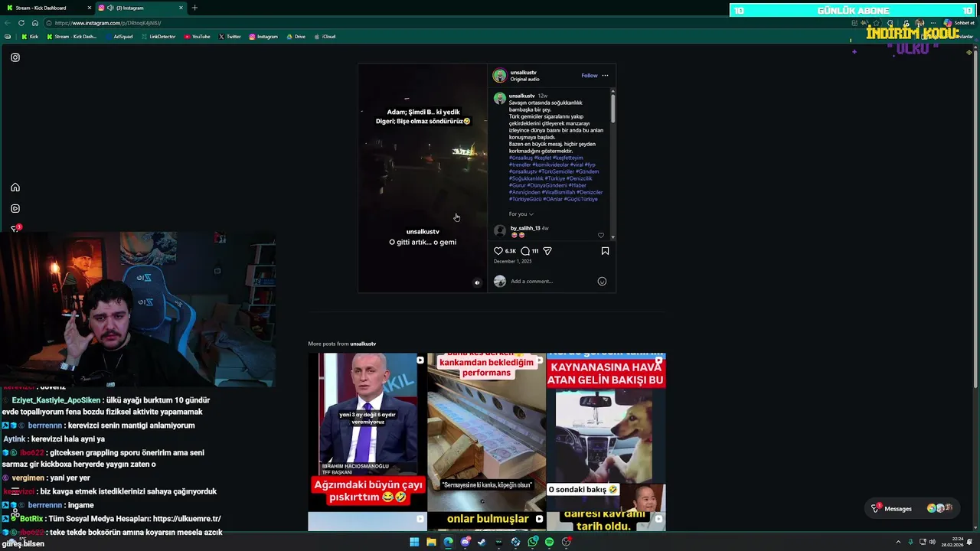980x551 pixels.
Task: Open the Kick bookmark
Action: [30, 37]
